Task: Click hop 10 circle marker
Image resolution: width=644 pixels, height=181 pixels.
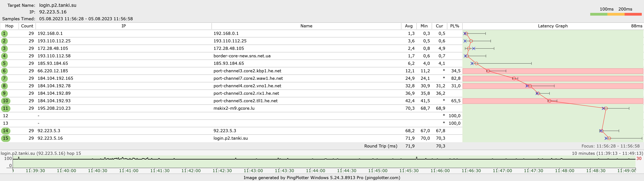Action: point(5,101)
